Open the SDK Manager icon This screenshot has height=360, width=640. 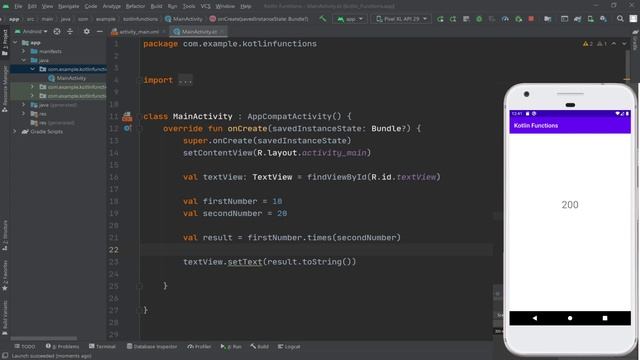click(x=603, y=19)
